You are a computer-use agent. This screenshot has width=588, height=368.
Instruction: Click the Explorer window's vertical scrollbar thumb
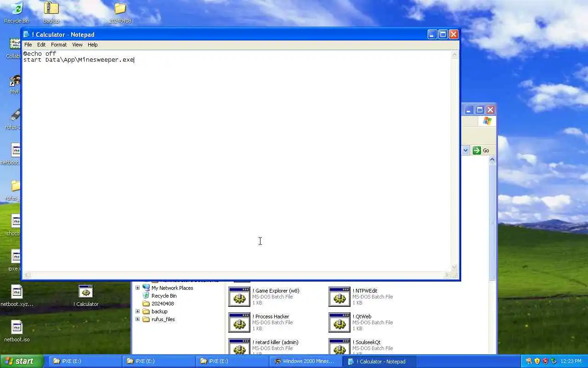[492, 222]
